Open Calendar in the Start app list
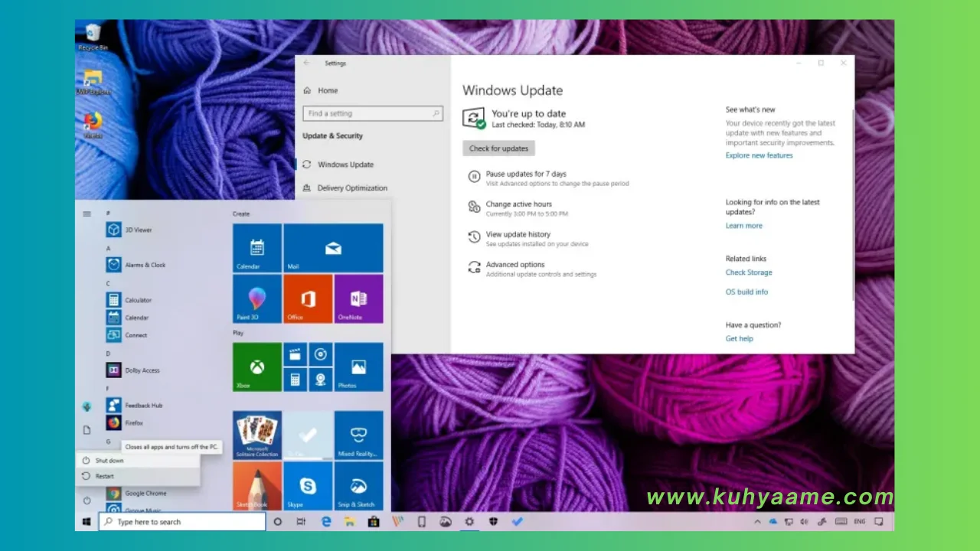Image resolution: width=980 pixels, height=551 pixels. (x=127, y=318)
